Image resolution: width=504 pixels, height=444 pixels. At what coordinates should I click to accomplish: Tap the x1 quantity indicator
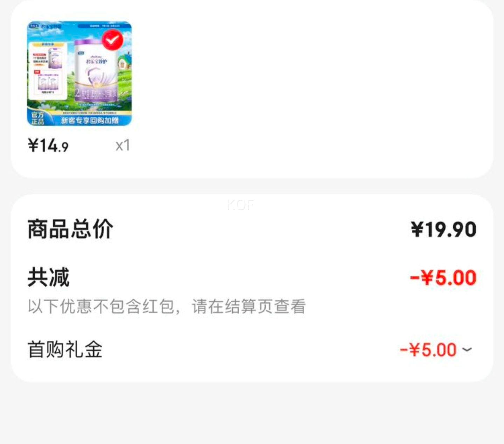[123, 146]
